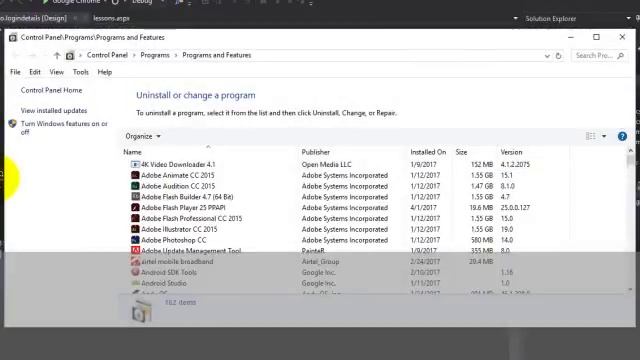Sort by Publisher column header
The height and width of the screenshot is (360, 640).
tap(316, 152)
